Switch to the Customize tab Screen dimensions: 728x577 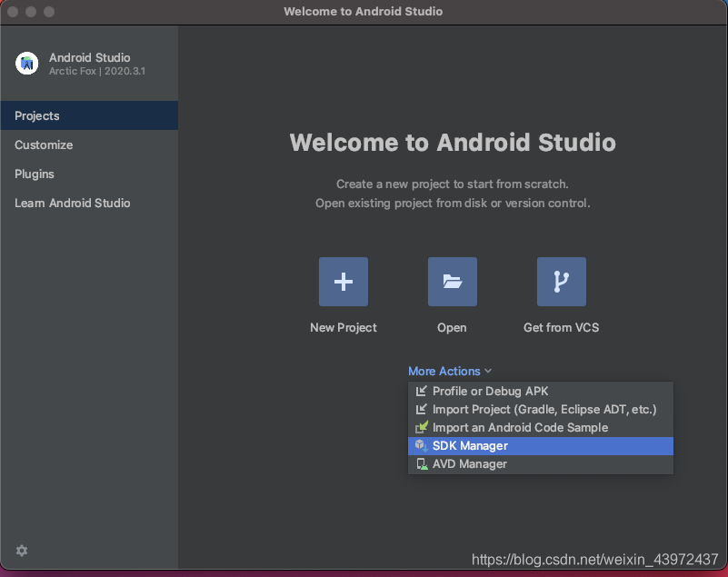point(89,144)
